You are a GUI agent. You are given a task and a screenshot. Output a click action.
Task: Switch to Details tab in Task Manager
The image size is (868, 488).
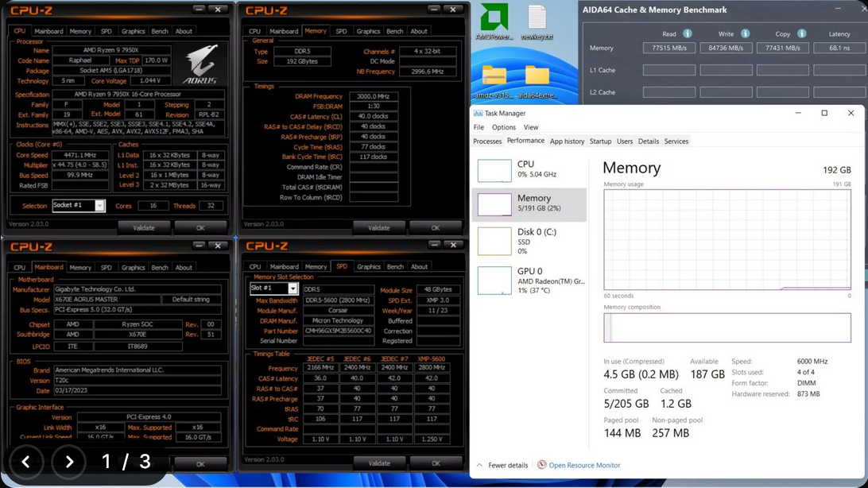coord(649,141)
